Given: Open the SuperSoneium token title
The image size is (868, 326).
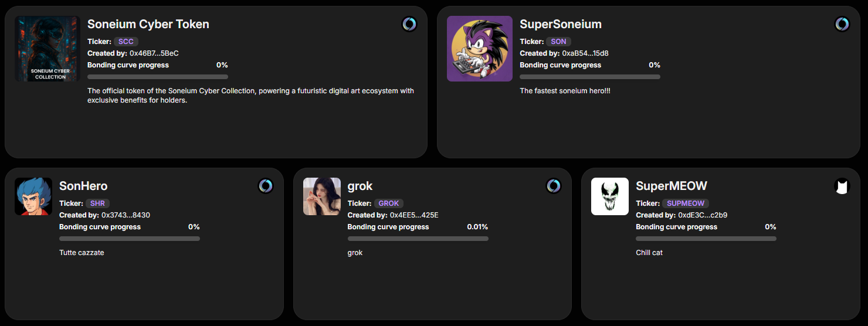Looking at the screenshot, I should tap(561, 24).
